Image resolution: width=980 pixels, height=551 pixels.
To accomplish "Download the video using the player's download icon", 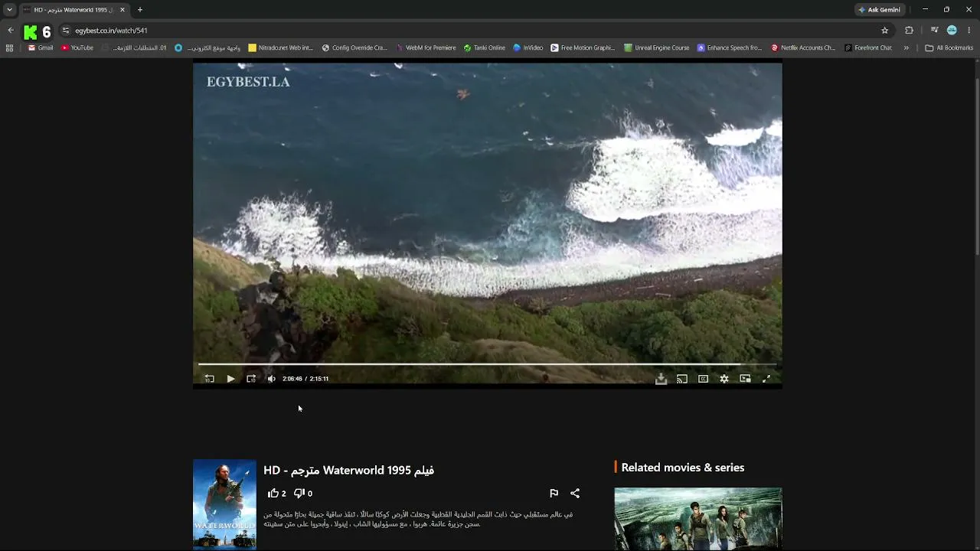I will click(661, 379).
